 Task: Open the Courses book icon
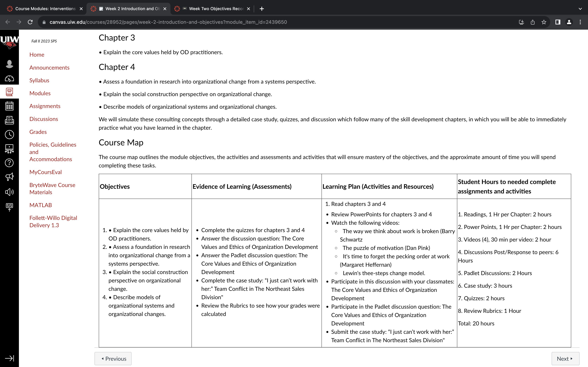pos(9,92)
